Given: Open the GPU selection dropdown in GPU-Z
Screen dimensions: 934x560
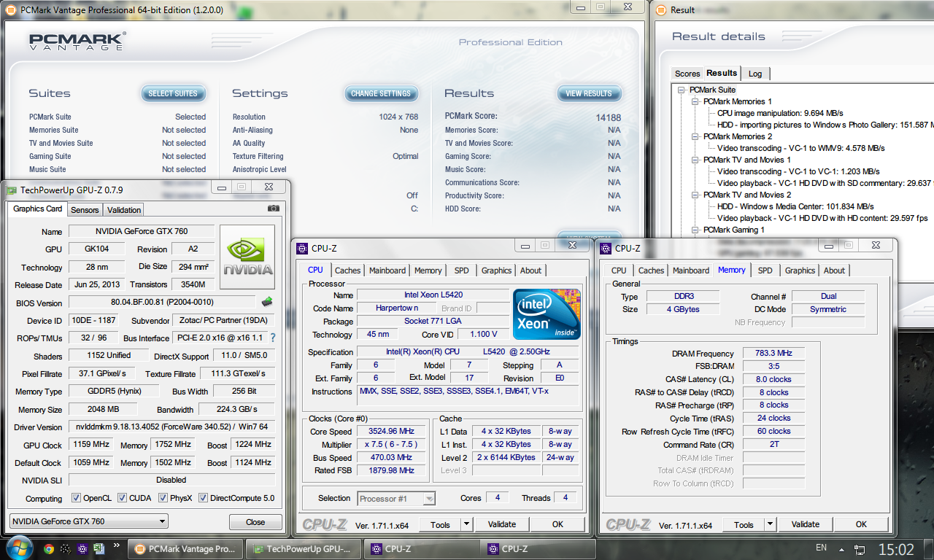Looking at the screenshot, I should tap(88, 521).
